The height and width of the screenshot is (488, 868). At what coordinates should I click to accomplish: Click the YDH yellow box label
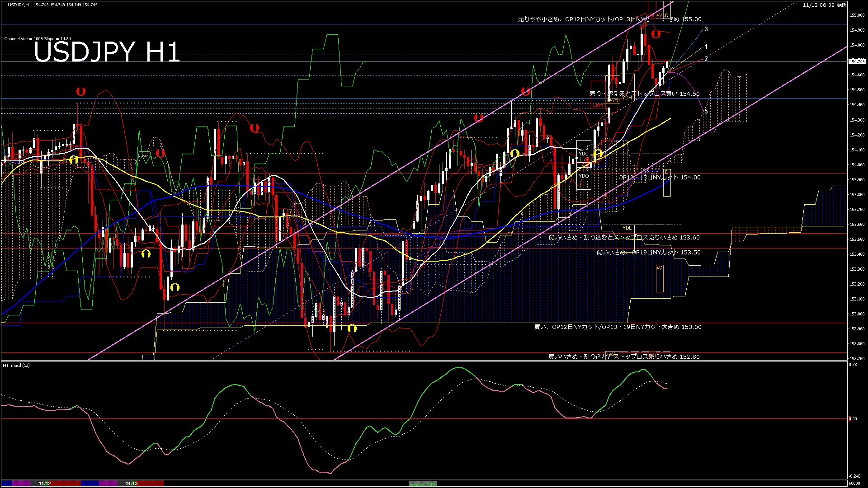pyautogui.click(x=627, y=98)
